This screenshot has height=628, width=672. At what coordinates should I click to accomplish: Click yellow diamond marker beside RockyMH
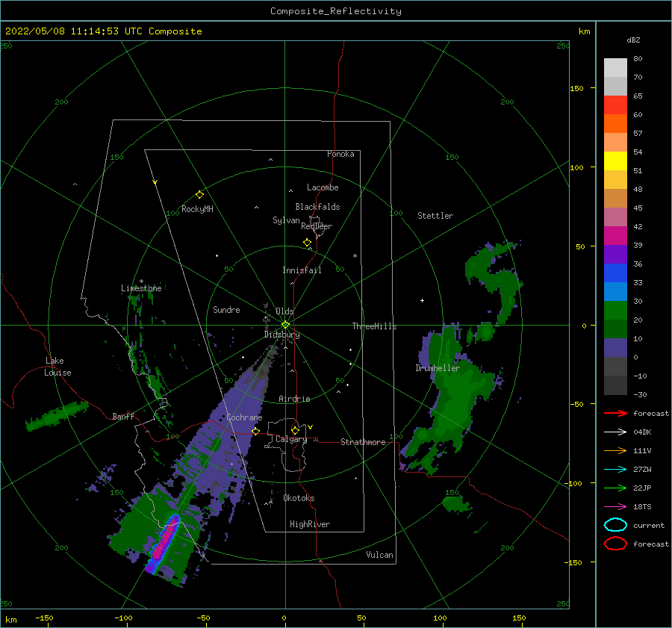pyautogui.click(x=199, y=195)
